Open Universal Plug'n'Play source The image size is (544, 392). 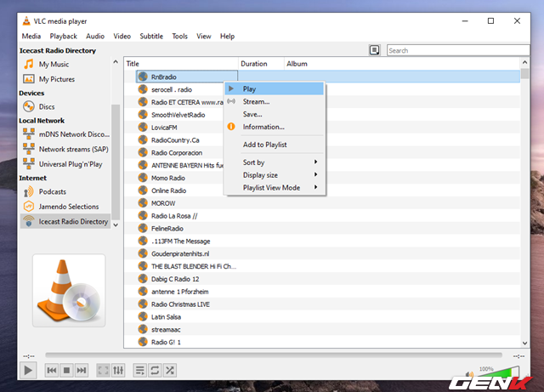(71, 164)
